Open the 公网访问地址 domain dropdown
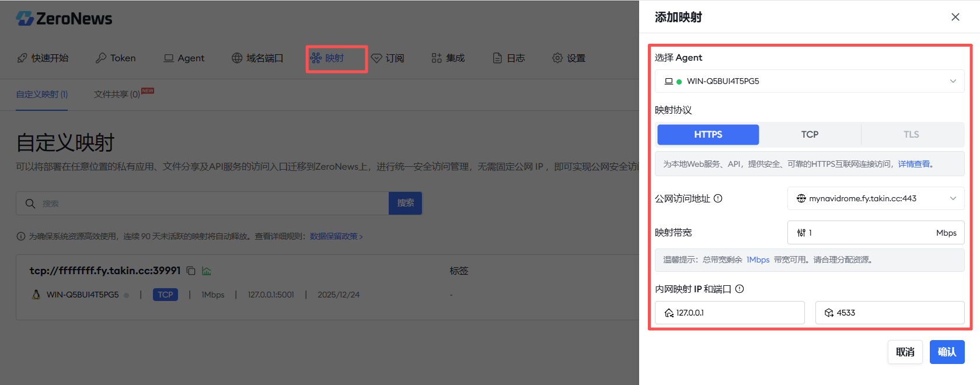 coord(876,198)
